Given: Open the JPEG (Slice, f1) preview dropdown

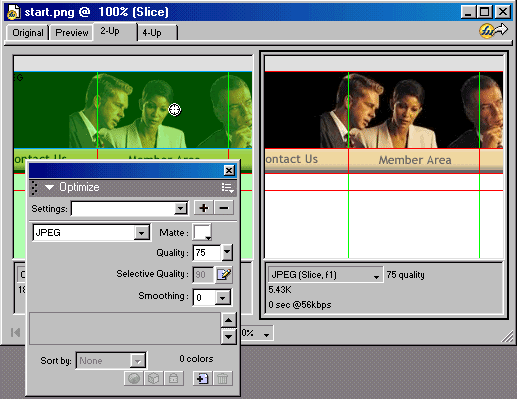Looking at the screenshot, I should click(326, 275).
